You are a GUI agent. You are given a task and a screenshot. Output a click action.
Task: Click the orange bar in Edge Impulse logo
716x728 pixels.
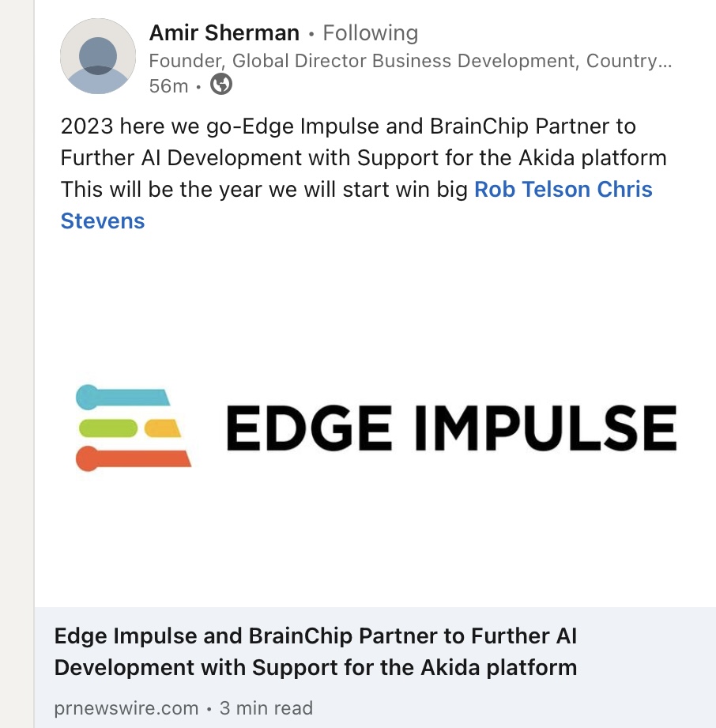[x=134, y=458]
